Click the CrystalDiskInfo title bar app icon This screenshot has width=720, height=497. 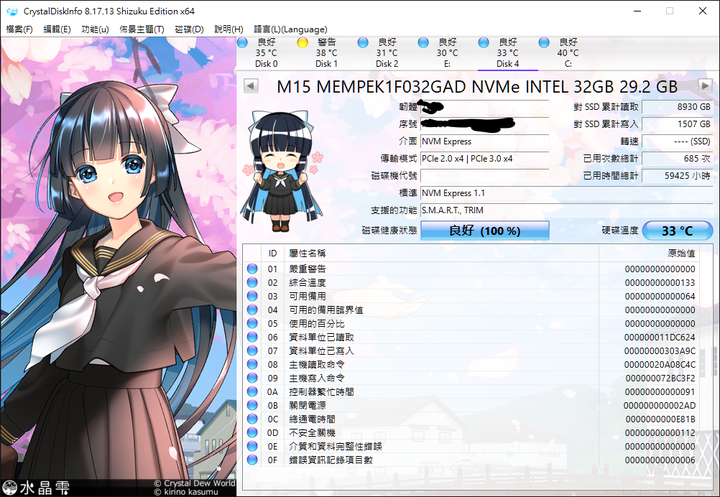click(x=12, y=11)
